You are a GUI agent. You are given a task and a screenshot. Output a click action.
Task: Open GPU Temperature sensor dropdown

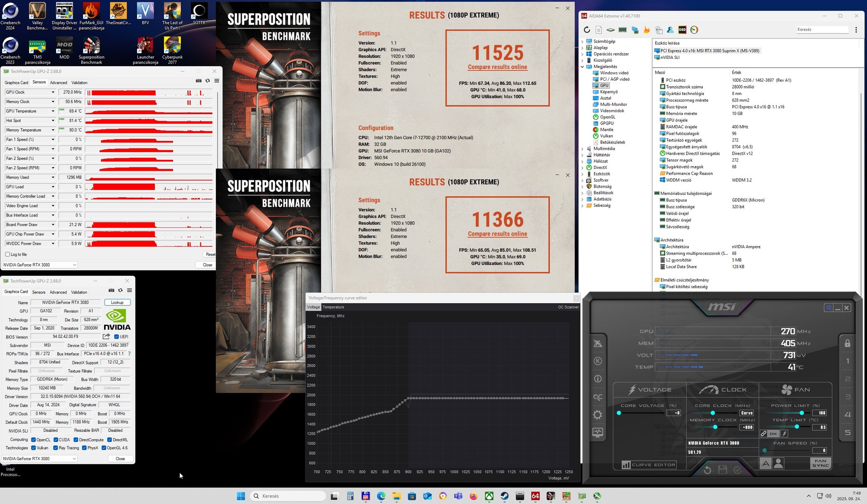tap(53, 111)
